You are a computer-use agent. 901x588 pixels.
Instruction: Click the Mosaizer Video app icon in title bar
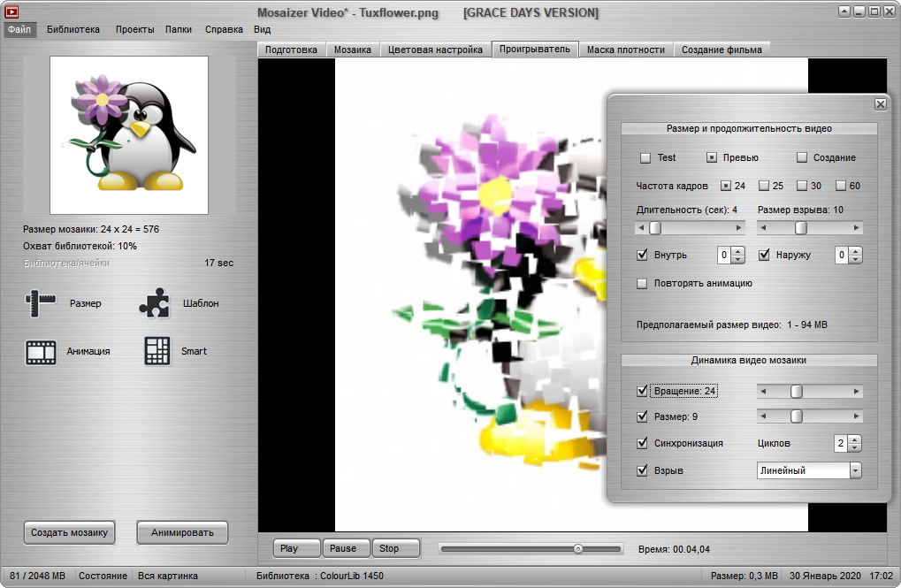(11, 11)
